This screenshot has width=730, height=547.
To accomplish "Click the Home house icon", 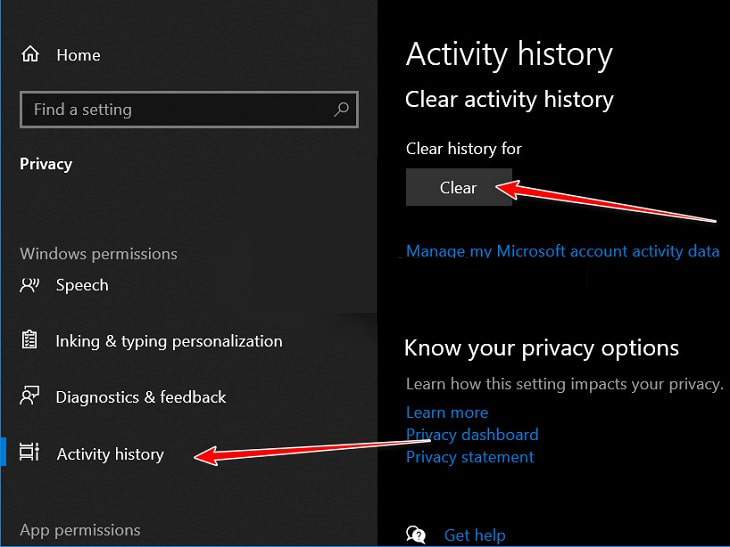I will [30, 55].
